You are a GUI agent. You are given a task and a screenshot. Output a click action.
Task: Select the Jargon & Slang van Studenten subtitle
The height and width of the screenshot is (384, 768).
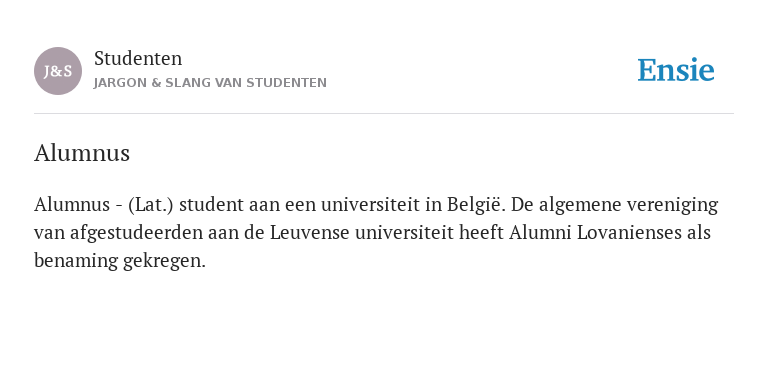coord(210,83)
